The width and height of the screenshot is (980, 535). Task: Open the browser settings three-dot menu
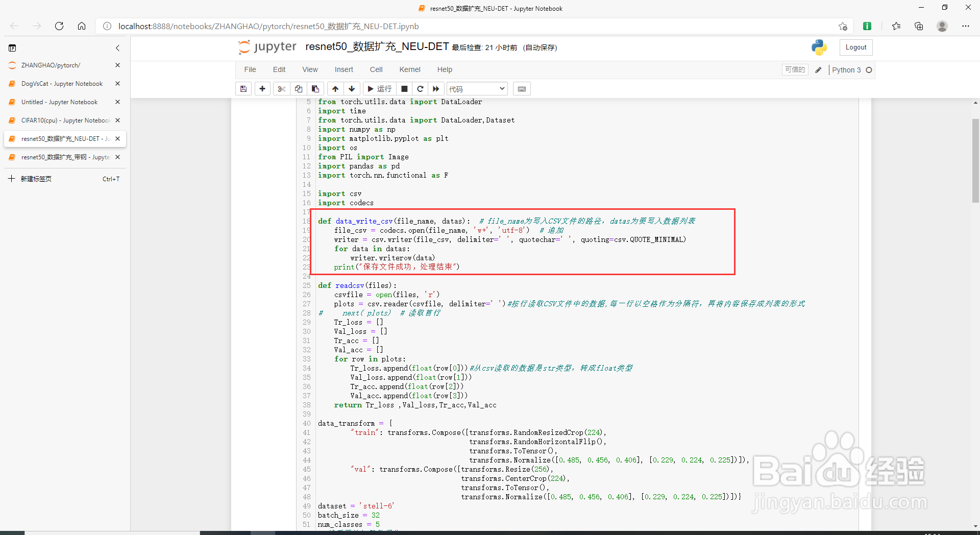pos(966,26)
